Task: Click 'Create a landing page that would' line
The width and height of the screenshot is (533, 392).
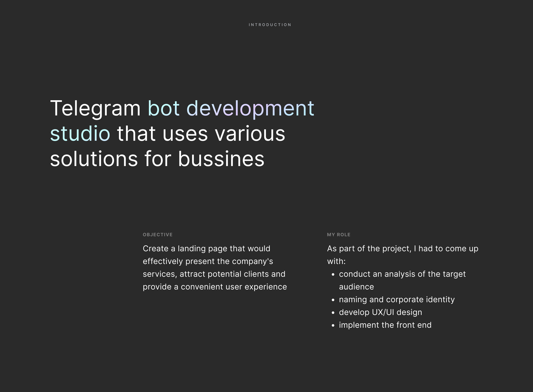Action: 206,248
